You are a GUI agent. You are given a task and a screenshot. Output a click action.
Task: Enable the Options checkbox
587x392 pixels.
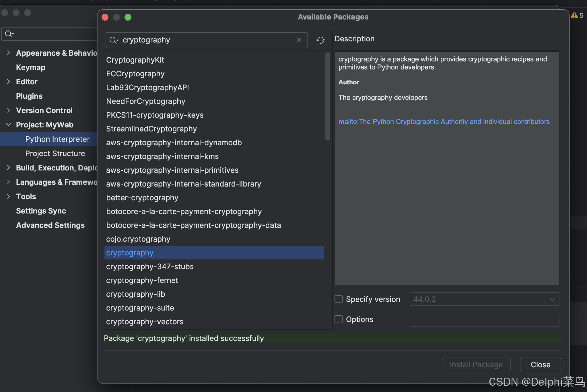click(339, 319)
